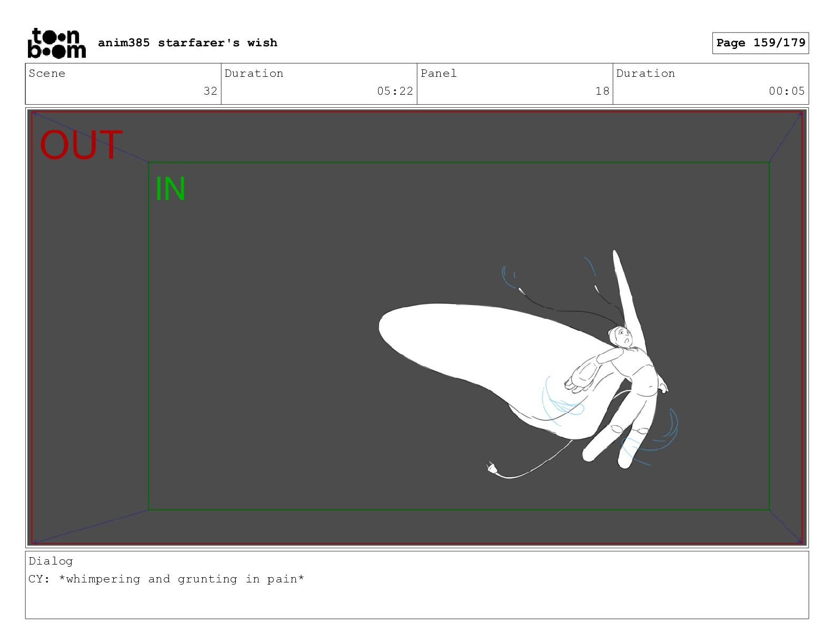Click the scene number "32"
Image resolution: width=834 pixels, height=644 pixels.
click(x=211, y=91)
